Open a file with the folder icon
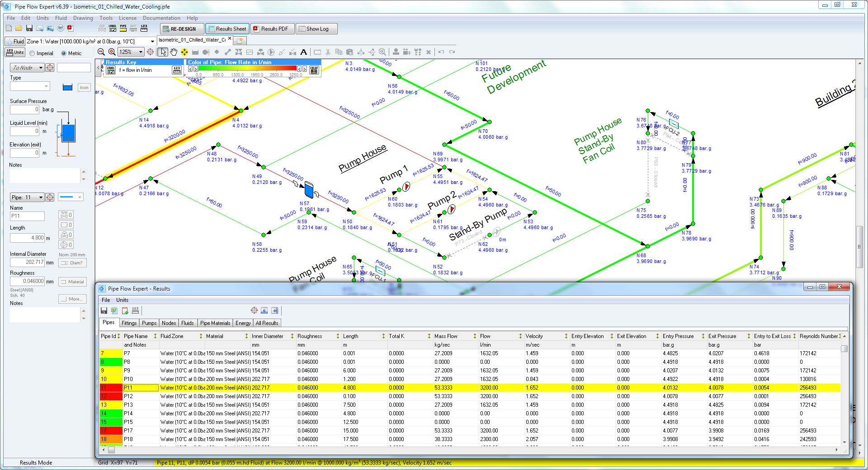This screenshot has width=868, height=470. pyautogui.click(x=19, y=28)
